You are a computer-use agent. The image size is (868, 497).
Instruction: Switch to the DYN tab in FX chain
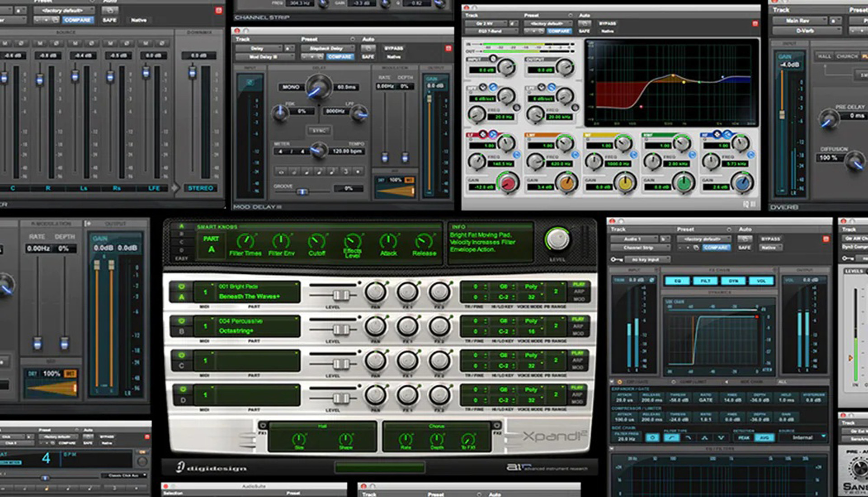coord(733,281)
